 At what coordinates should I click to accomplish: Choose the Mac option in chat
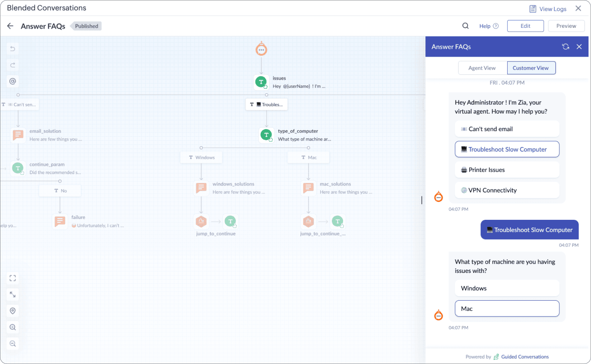coord(507,308)
